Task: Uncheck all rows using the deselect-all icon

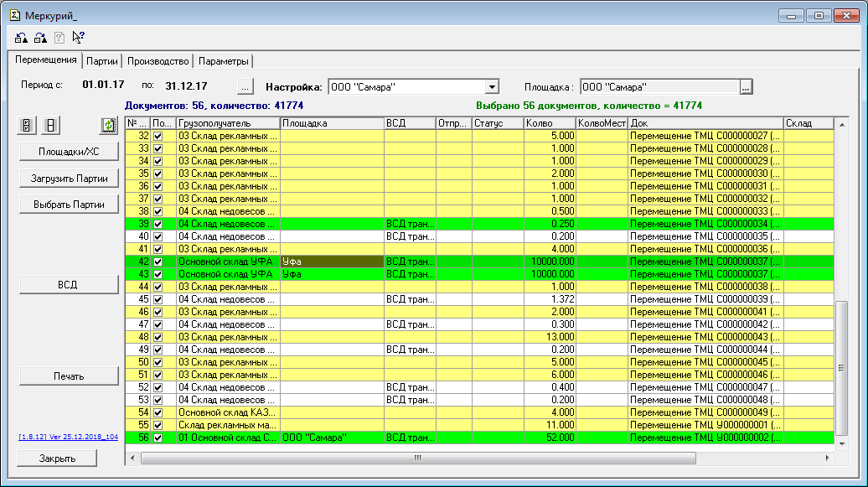Action: pos(50,125)
